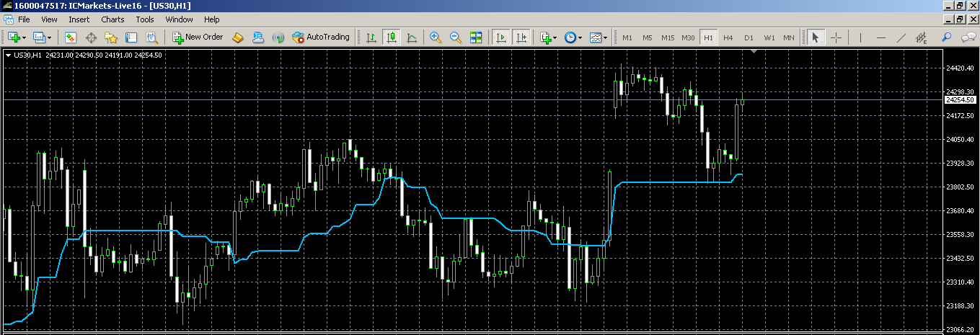Expand the US30,H1 chart title arrow
Image resolution: width=980 pixels, height=335 pixels.
(8, 55)
